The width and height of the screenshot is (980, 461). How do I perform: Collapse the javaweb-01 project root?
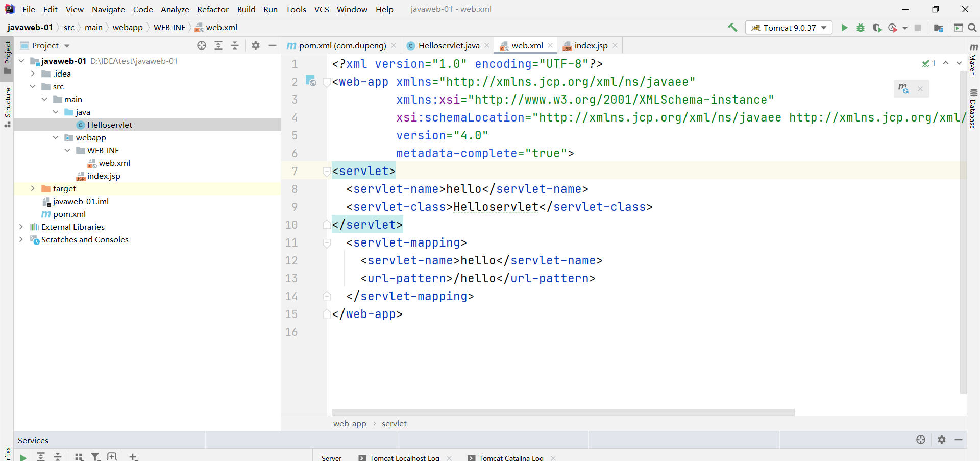21,61
